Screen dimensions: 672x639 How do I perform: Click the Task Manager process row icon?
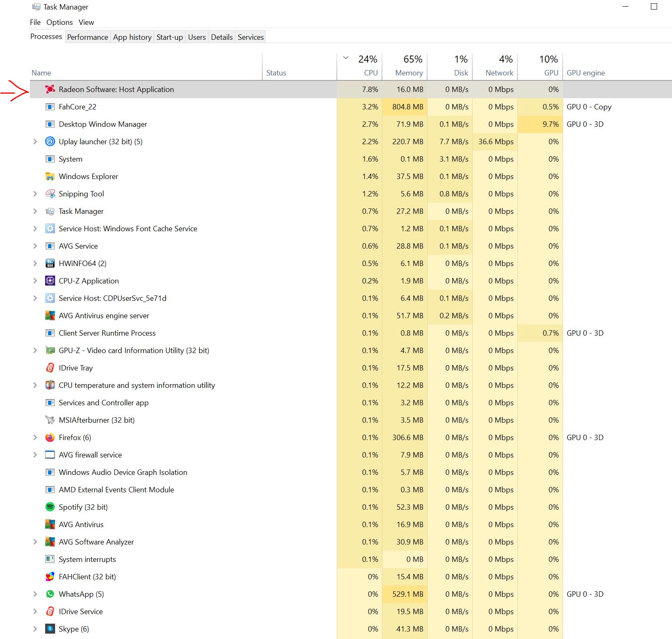(50, 211)
